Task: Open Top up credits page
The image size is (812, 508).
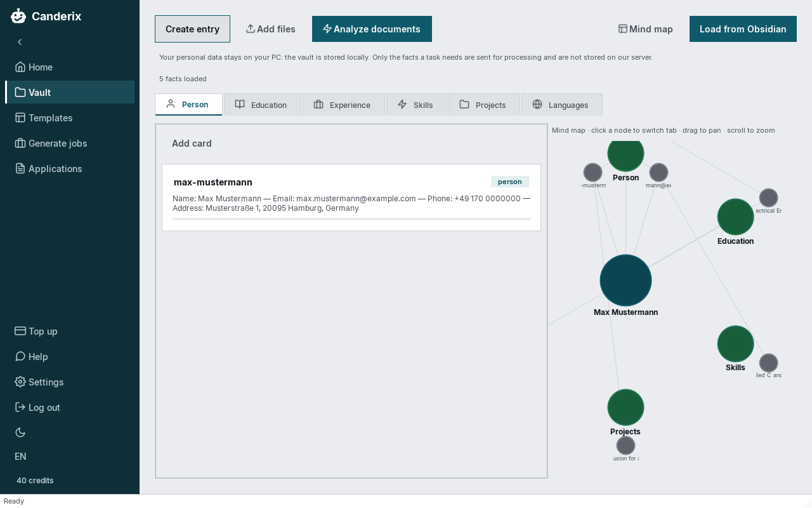Action: [x=70, y=331]
